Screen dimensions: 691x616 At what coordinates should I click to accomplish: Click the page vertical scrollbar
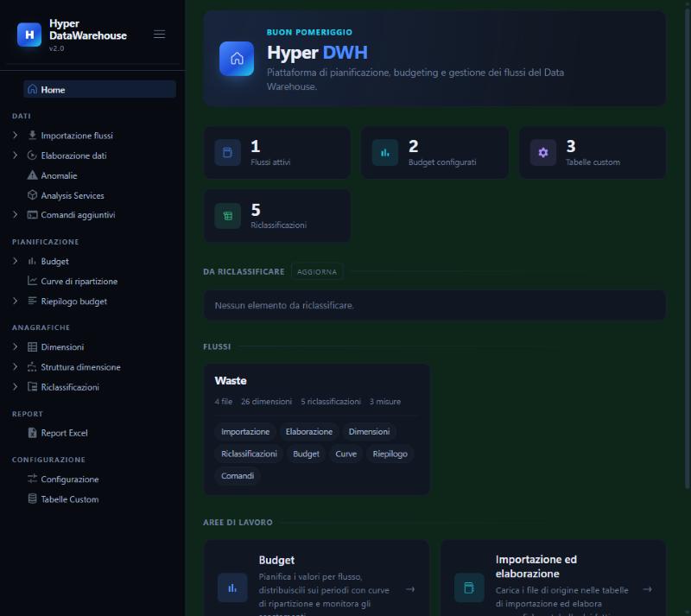[688, 247]
